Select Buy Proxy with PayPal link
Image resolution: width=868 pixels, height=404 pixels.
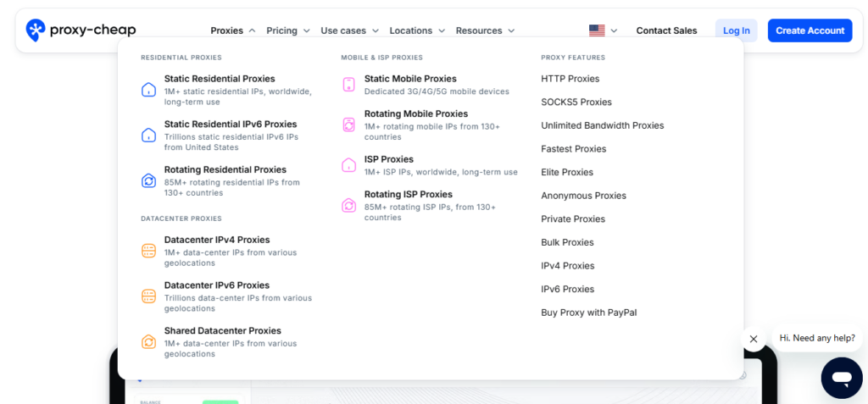pos(588,313)
